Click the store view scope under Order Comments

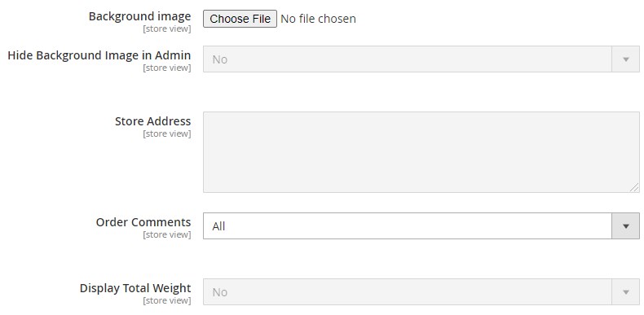tap(167, 234)
